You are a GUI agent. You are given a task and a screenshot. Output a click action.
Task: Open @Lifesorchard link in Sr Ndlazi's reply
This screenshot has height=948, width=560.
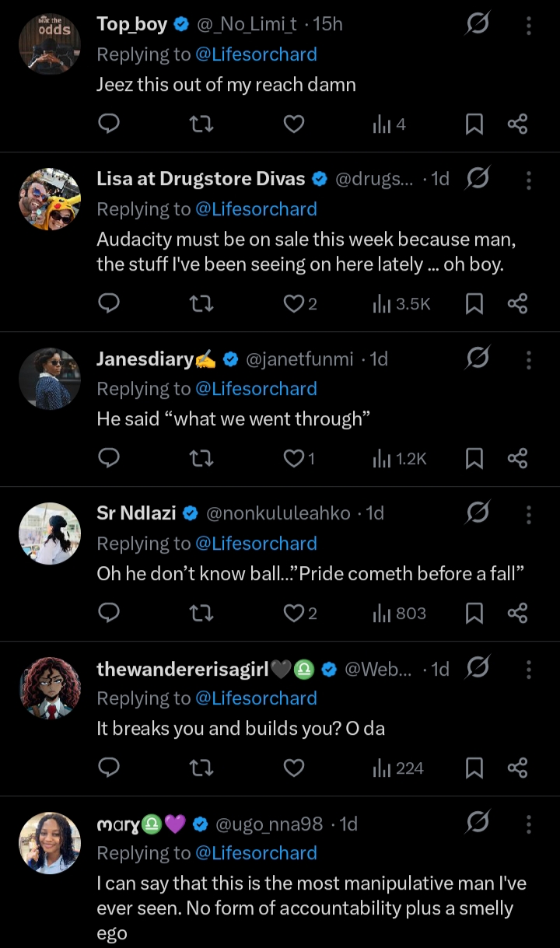[256, 543]
